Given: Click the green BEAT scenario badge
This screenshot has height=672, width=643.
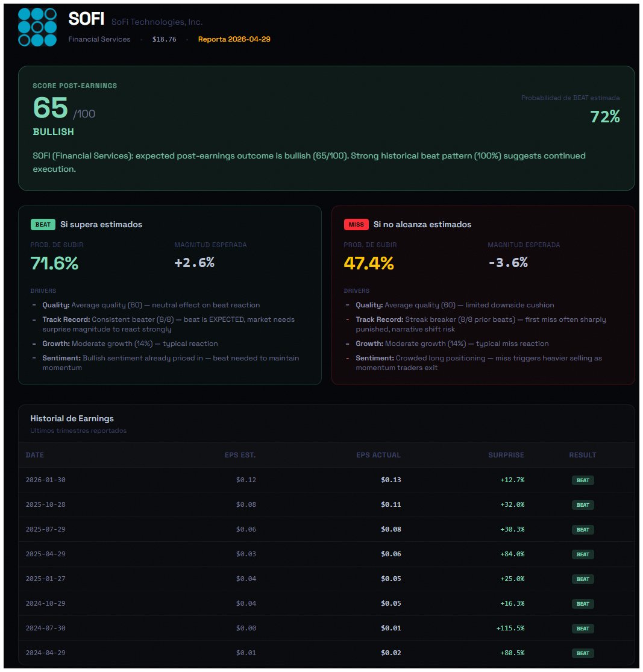Looking at the screenshot, I should (x=43, y=225).
